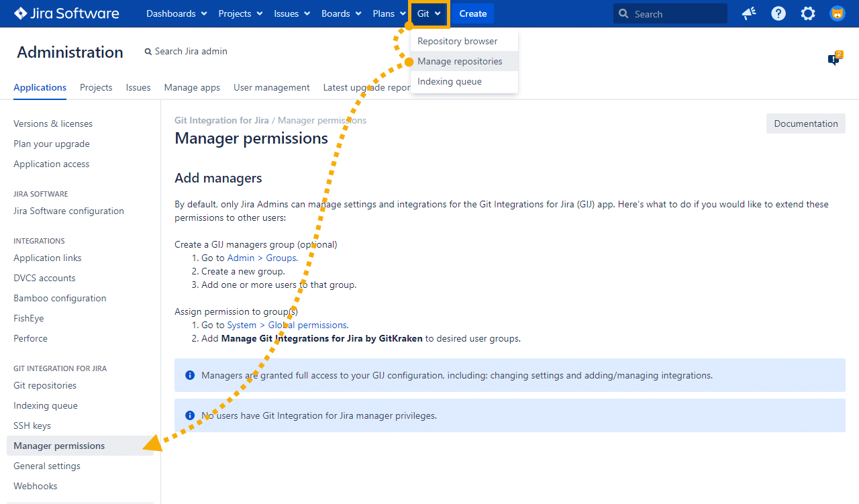This screenshot has height=504, width=859.
Task: Open the feedback megaphone icon
Action: coord(749,13)
